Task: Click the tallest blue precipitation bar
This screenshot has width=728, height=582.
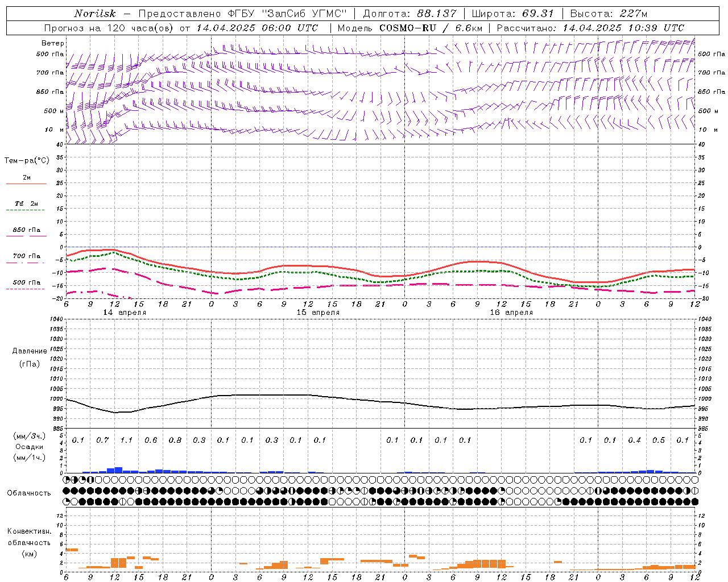Action: tap(118, 470)
